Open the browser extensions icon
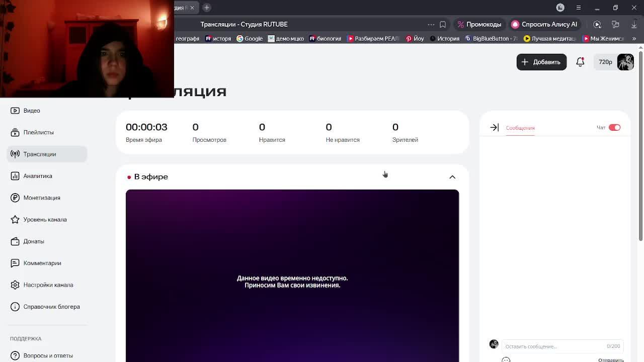 (x=615, y=24)
